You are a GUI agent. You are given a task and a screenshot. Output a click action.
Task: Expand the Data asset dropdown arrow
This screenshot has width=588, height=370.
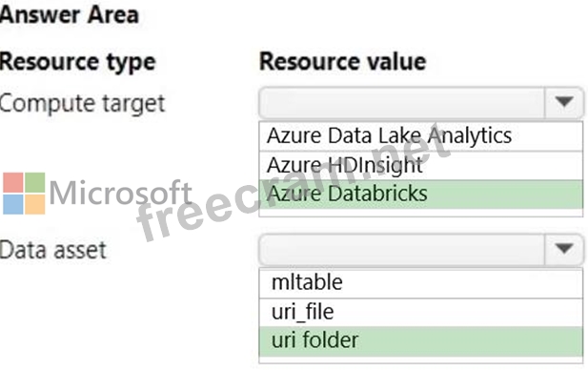[x=564, y=249]
